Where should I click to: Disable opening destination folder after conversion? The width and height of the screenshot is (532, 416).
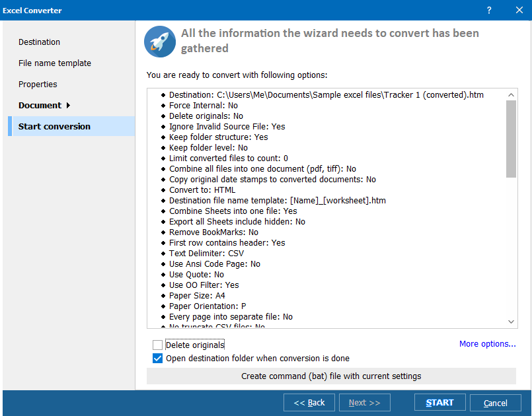coord(157,358)
